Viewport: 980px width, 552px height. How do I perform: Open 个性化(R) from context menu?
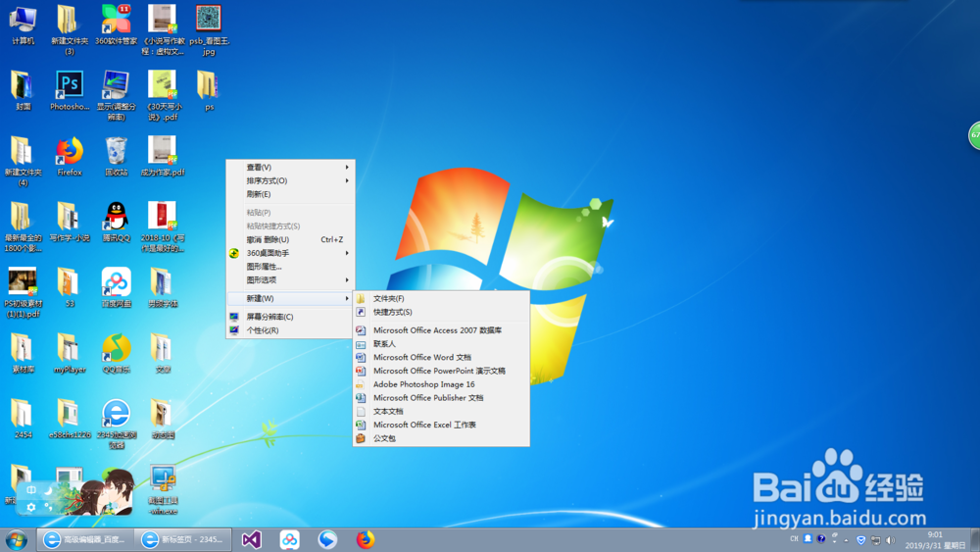pos(291,330)
